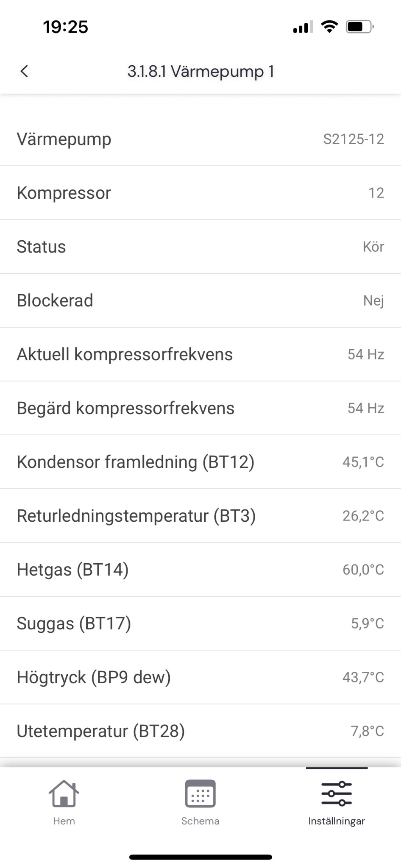Tap the cellular signal bars icon
401x868 pixels.
point(303,27)
